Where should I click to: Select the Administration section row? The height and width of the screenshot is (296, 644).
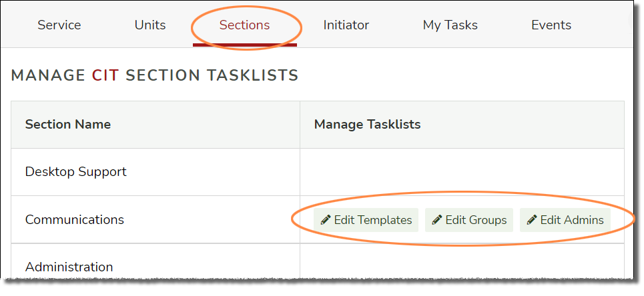[x=318, y=261]
